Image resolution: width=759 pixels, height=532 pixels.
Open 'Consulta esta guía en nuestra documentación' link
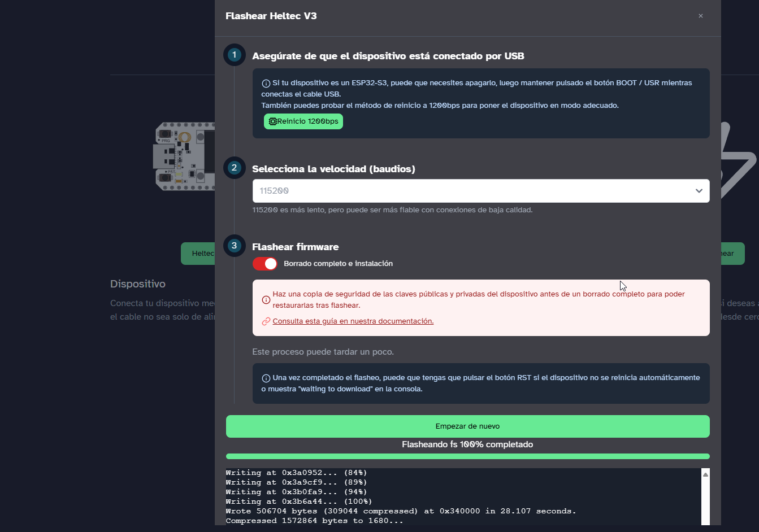[353, 321]
